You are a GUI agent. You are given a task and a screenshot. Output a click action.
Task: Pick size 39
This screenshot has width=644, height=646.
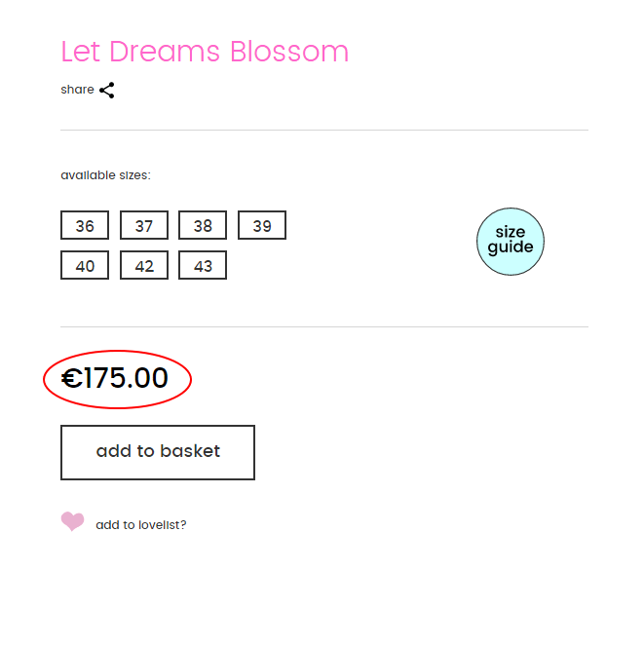[262, 226]
